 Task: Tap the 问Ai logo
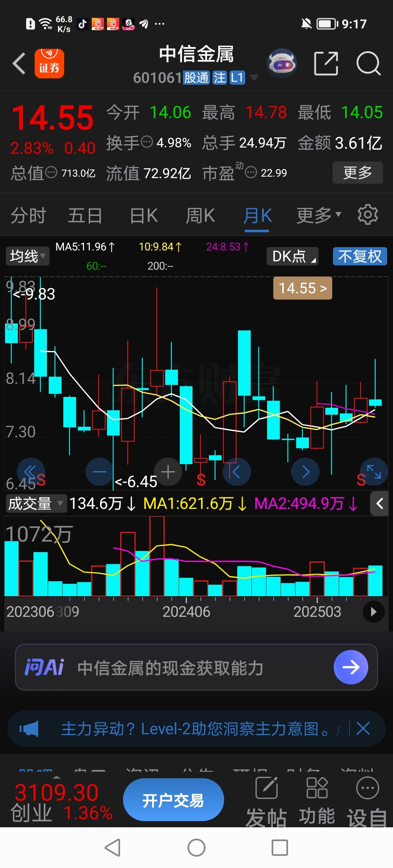44,667
